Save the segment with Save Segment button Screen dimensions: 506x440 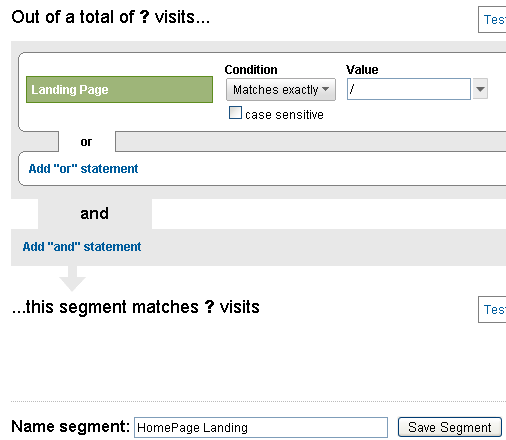pyautogui.click(x=450, y=427)
